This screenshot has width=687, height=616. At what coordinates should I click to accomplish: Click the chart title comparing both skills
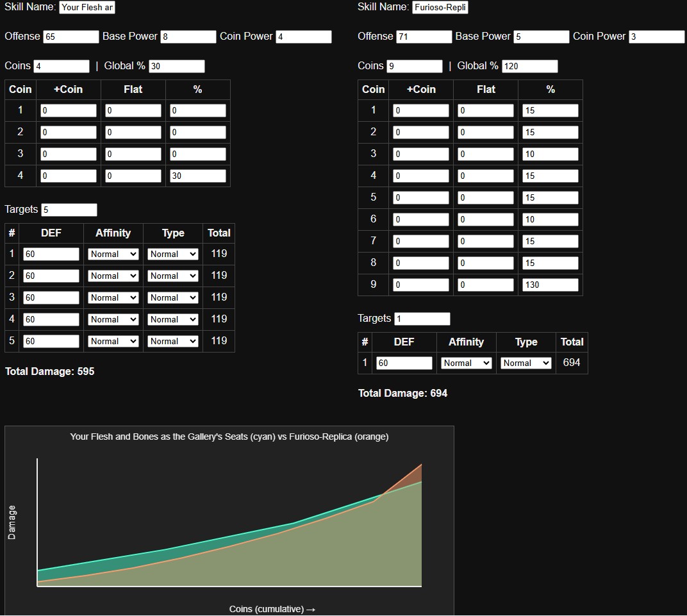tap(229, 437)
